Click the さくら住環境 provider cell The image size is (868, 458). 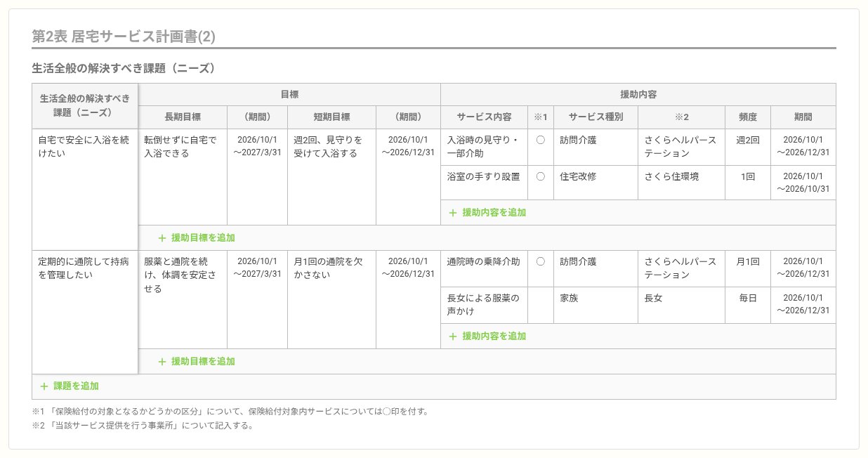click(681, 183)
